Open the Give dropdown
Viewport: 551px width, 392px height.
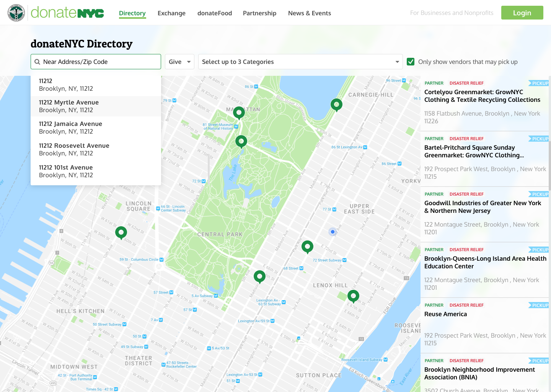click(x=179, y=62)
